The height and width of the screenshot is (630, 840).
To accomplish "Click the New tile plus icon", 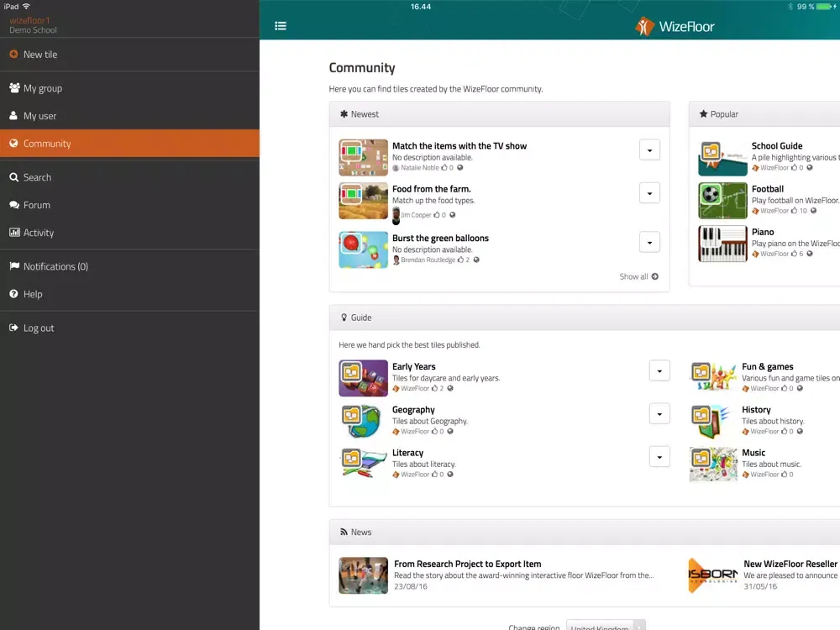I will pos(14,54).
